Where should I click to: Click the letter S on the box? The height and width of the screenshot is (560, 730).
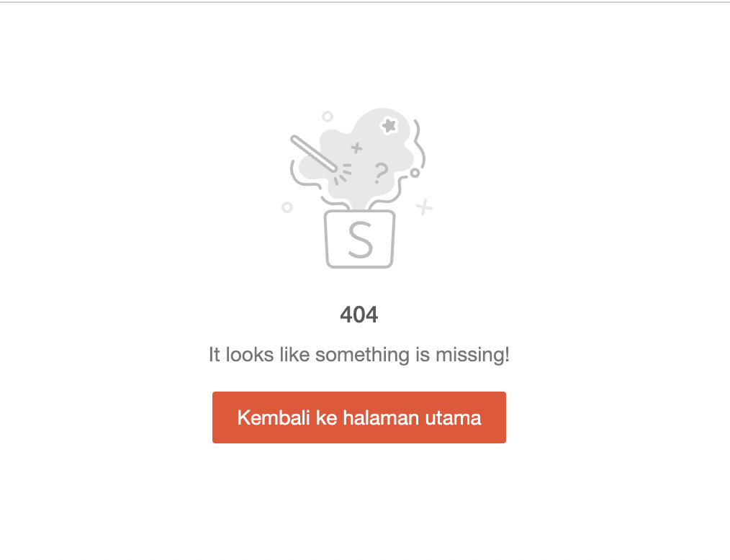[x=361, y=240]
